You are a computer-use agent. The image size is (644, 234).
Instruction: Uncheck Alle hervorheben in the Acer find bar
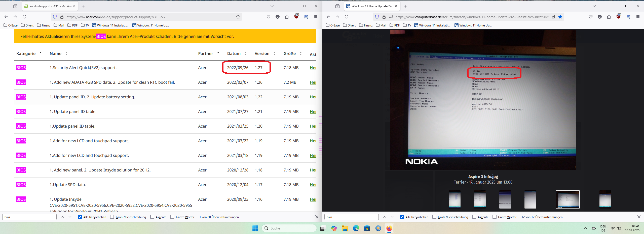(80, 217)
